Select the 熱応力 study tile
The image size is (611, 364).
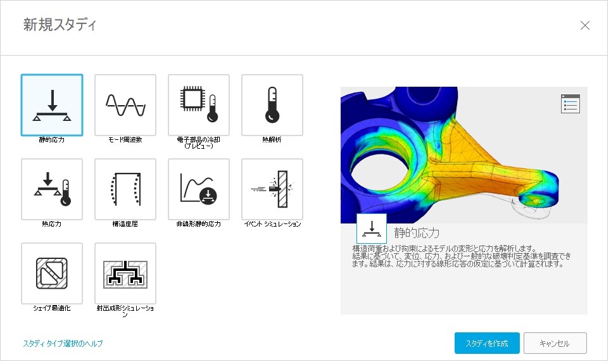(52, 189)
